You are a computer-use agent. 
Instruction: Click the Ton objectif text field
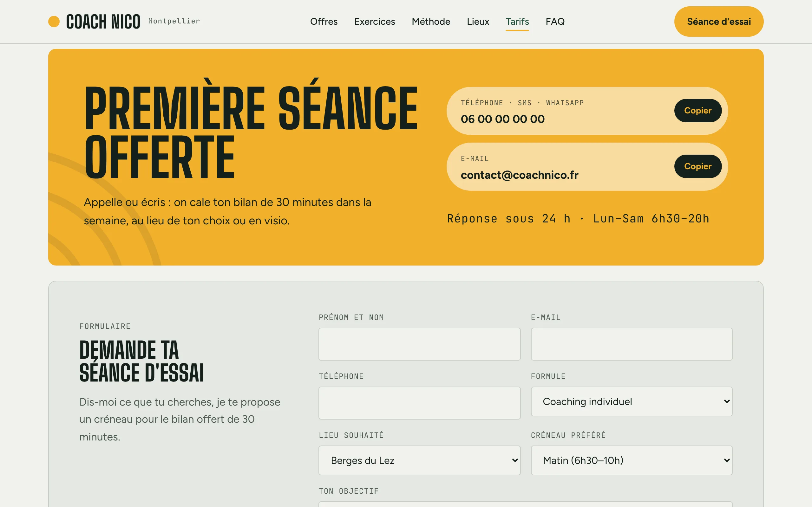pyautogui.click(x=526, y=504)
